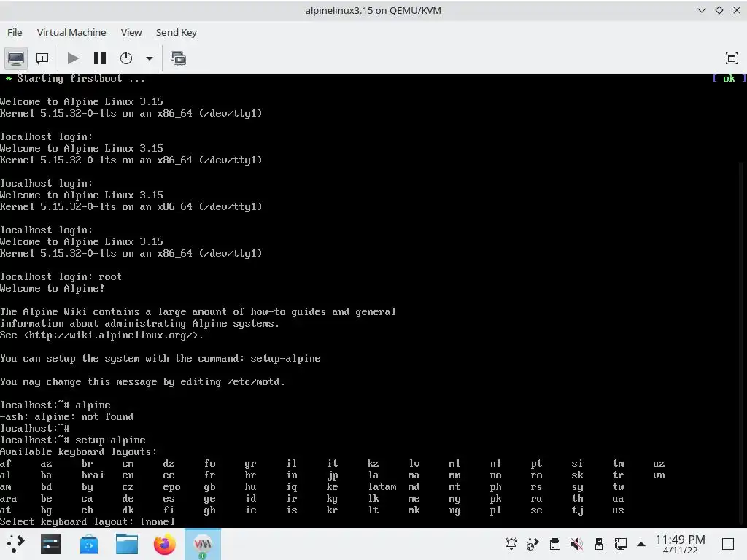Show the graphical console view

point(16,58)
